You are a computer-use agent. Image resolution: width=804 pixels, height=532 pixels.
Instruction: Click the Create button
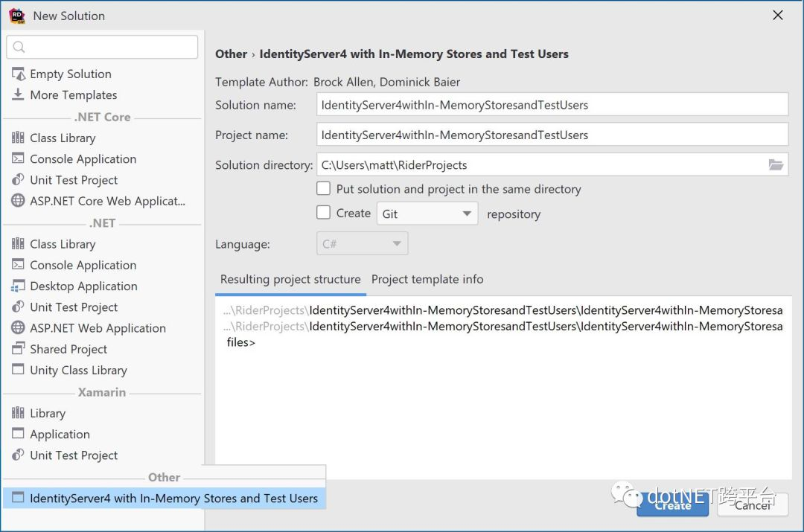tap(672, 505)
